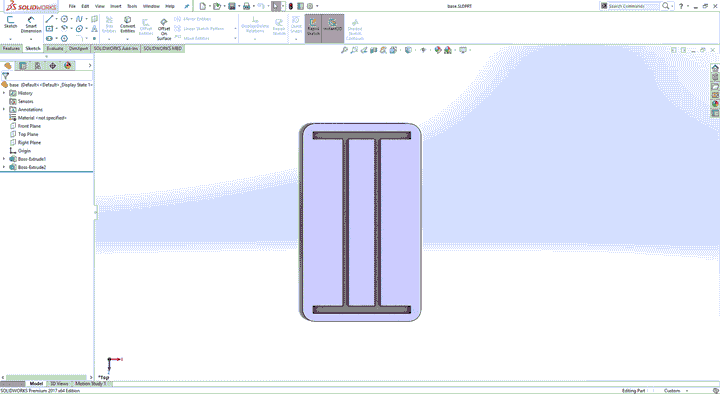Activate the Smart Dimension tool

[x=31, y=25]
